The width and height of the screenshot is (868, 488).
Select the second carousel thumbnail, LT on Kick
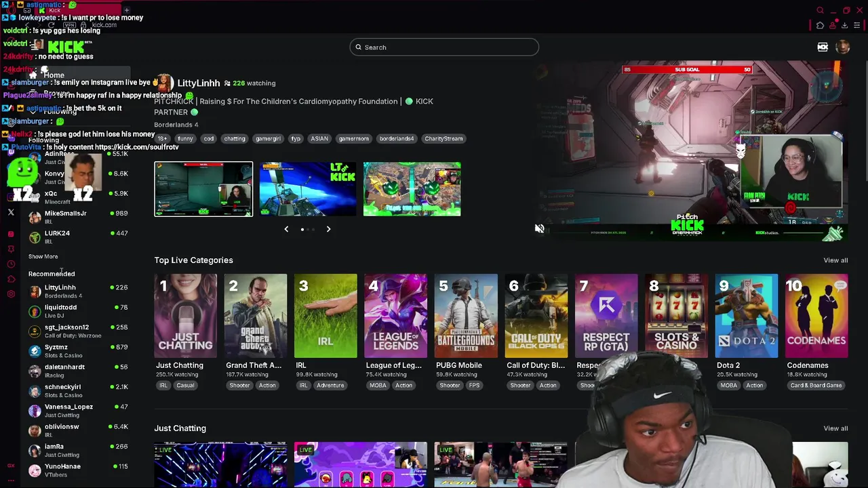tap(307, 189)
